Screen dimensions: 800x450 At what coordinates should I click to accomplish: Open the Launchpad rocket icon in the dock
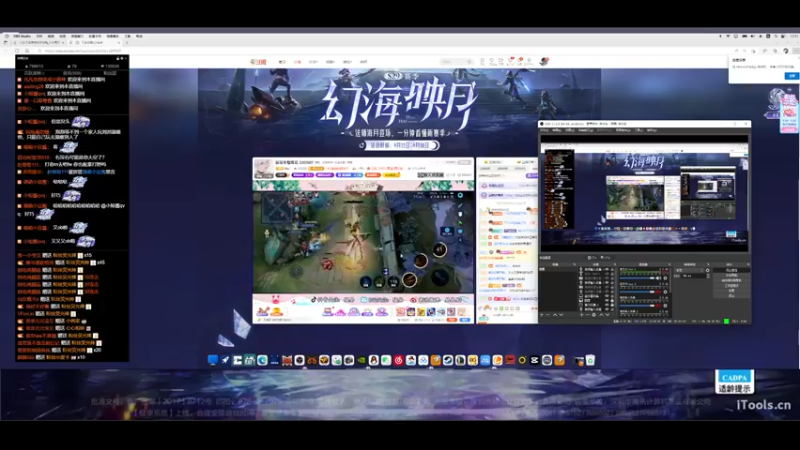(226, 360)
